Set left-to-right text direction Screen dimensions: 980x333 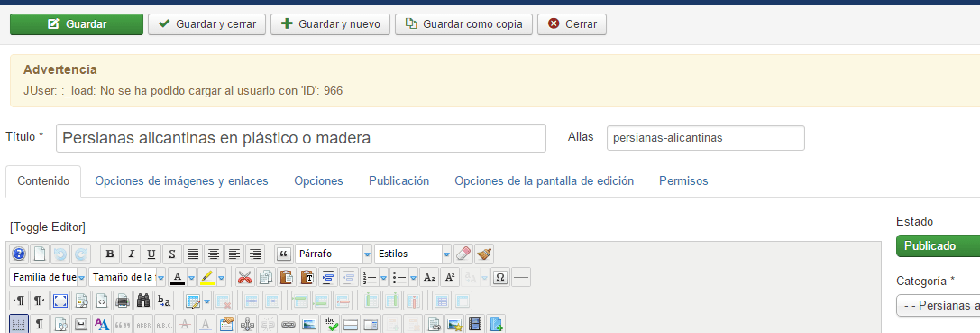coord(19,301)
